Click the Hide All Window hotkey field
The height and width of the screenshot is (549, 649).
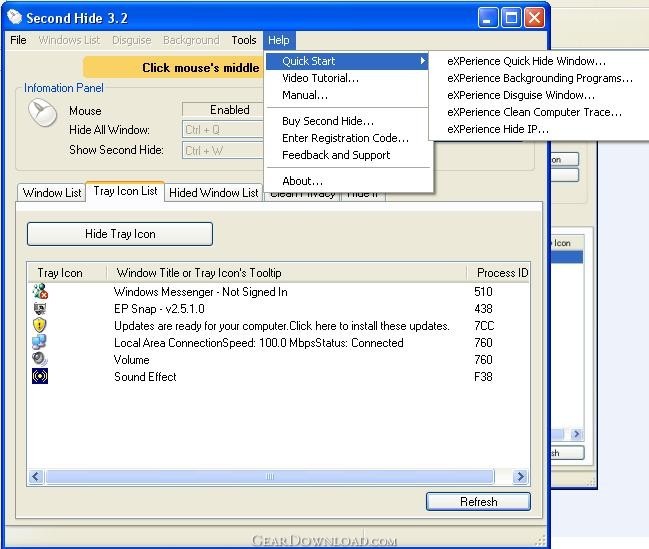click(x=223, y=130)
